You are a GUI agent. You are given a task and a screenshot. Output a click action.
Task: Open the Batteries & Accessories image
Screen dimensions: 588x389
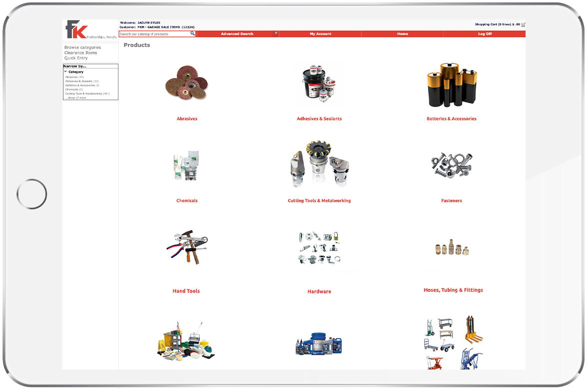pyautogui.click(x=452, y=85)
